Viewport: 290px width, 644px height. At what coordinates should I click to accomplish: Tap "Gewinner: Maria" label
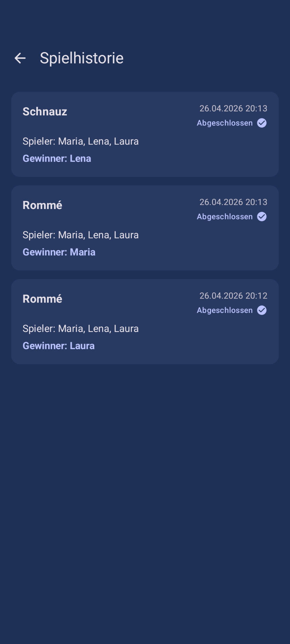coord(59,252)
